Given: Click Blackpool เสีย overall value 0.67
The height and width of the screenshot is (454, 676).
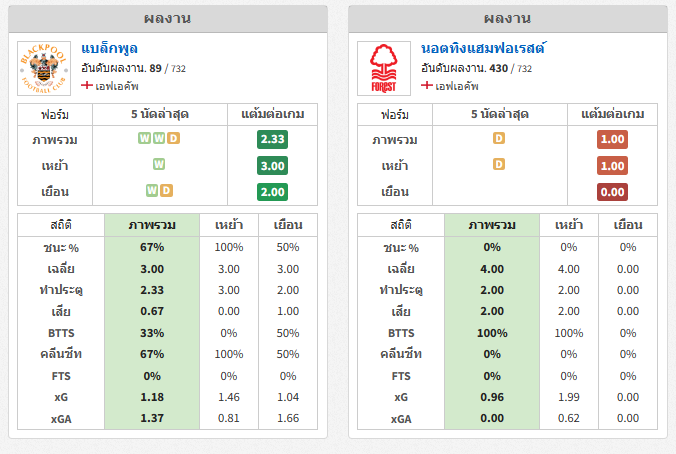Looking at the screenshot, I should [152, 311].
